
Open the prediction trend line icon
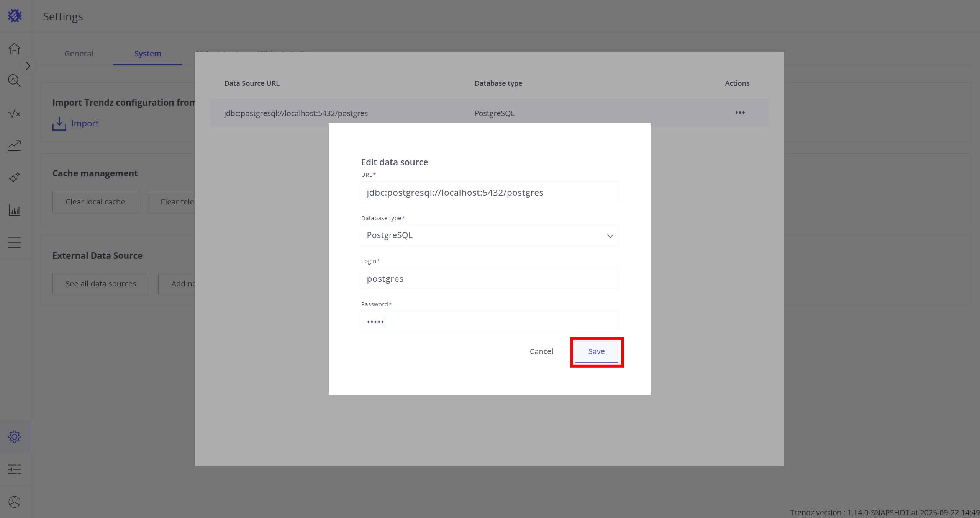pos(15,145)
